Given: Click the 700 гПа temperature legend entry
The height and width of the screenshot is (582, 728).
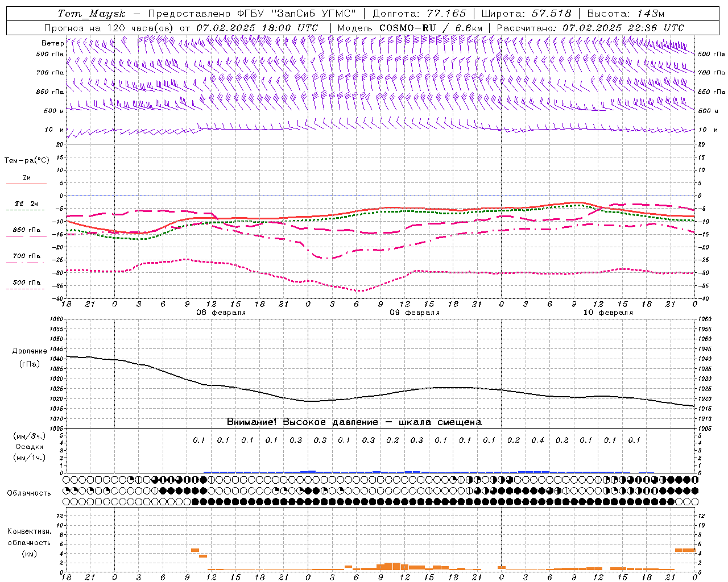Looking at the screenshot, I should click(x=27, y=256).
